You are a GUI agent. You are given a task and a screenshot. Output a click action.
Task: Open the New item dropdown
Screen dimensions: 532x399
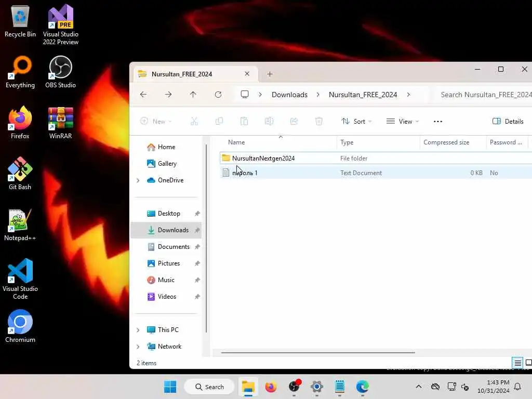[x=156, y=121]
